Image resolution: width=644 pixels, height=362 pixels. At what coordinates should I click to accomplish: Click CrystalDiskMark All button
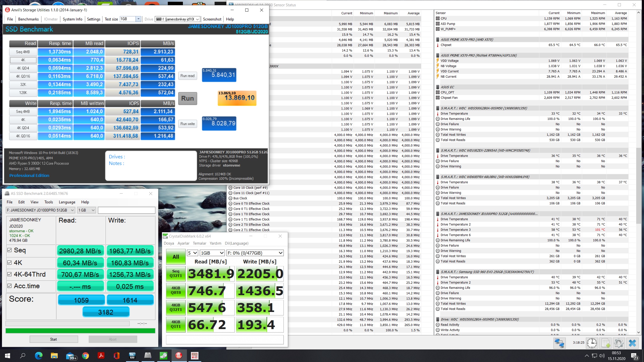[x=176, y=257]
